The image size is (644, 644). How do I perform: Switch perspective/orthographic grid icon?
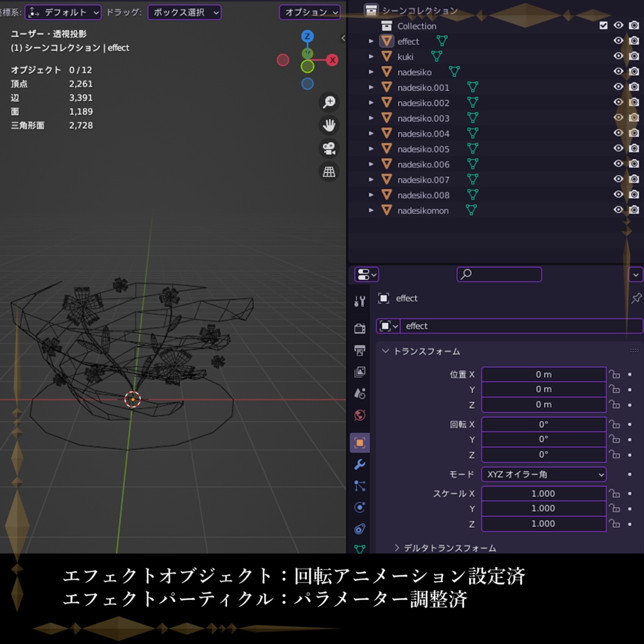(329, 172)
